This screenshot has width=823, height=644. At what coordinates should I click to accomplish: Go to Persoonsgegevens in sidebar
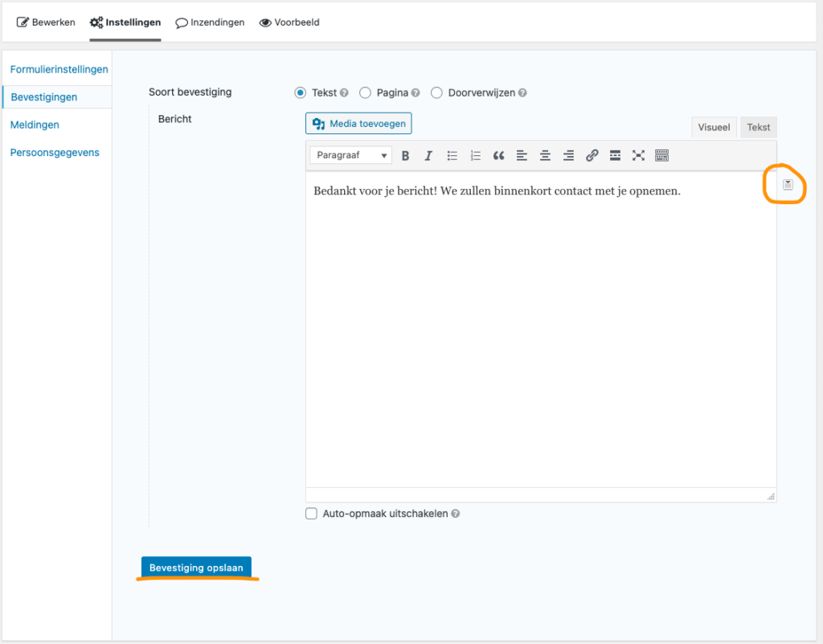click(55, 153)
